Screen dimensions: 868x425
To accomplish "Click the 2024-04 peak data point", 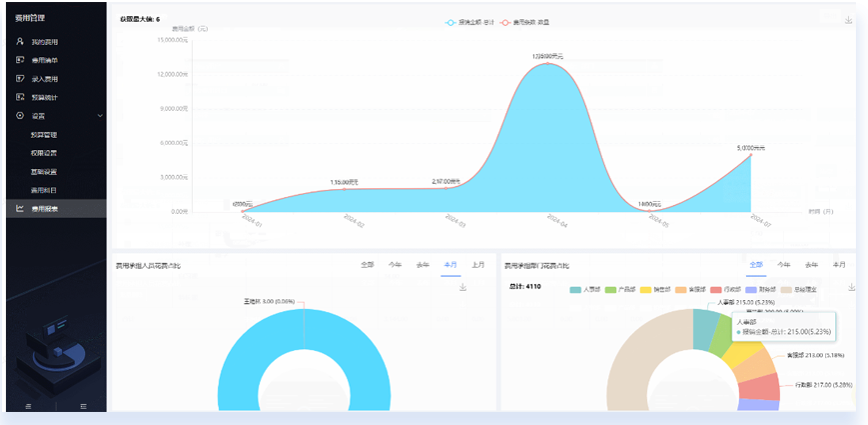I will [x=547, y=63].
